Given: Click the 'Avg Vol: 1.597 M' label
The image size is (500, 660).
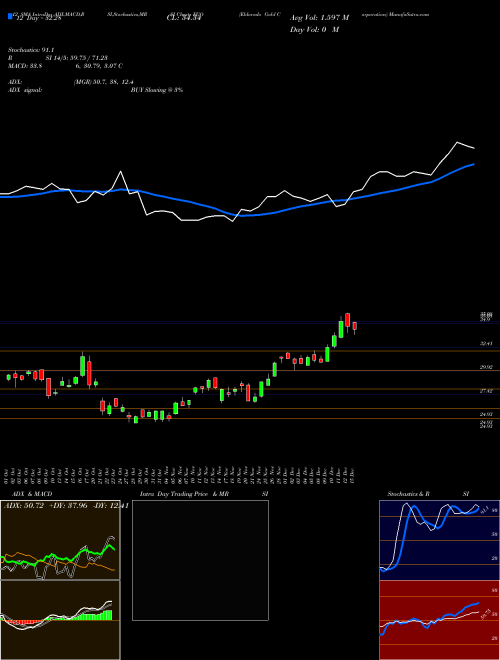Looking at the screenshot, I should (319, 18).
